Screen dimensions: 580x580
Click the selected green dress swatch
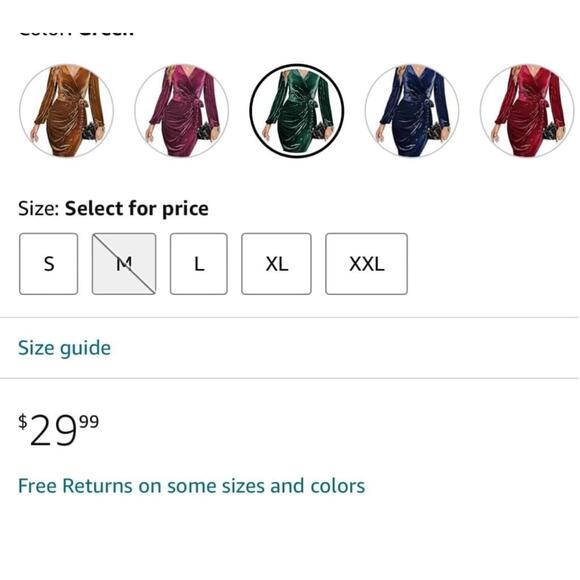coord(297,111)
